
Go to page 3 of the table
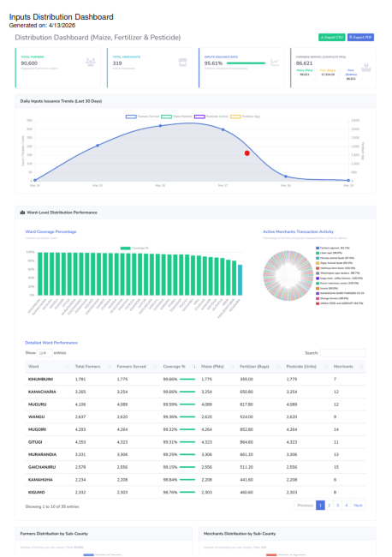[x=338, y=505]
